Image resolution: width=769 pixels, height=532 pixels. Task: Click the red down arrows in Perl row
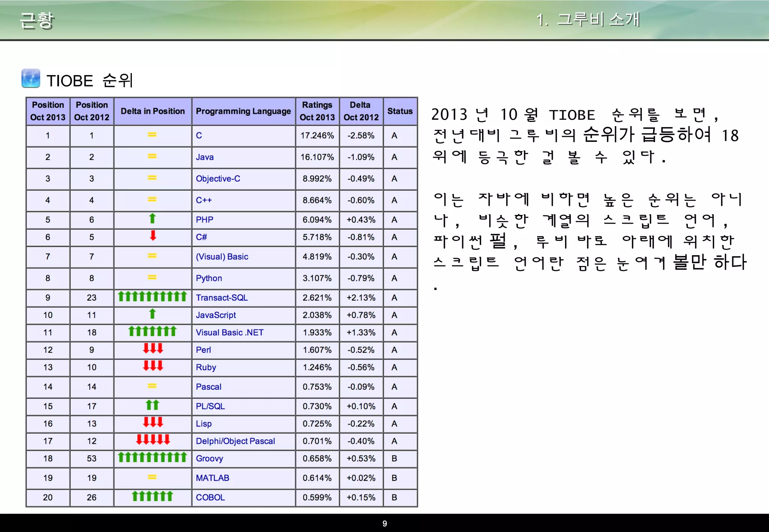point(153,349)
